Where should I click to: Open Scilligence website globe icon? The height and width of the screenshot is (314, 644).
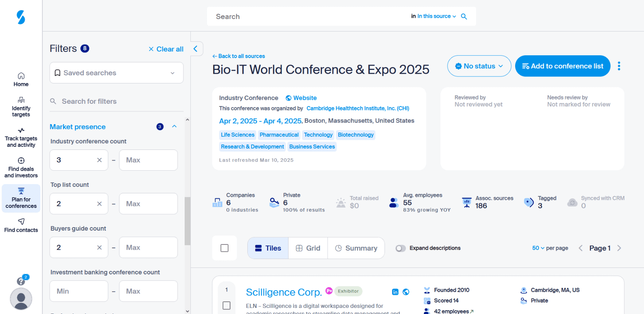point(406,292)
